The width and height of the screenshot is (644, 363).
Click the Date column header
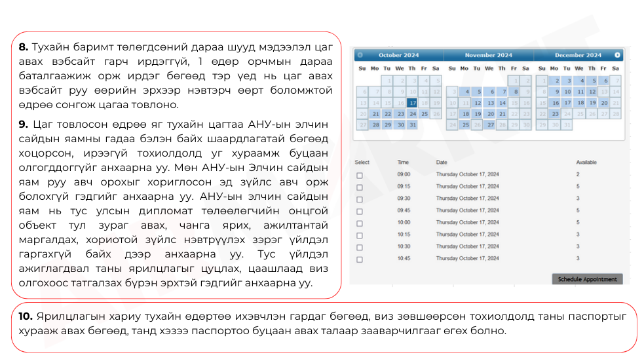pos(442,162)
